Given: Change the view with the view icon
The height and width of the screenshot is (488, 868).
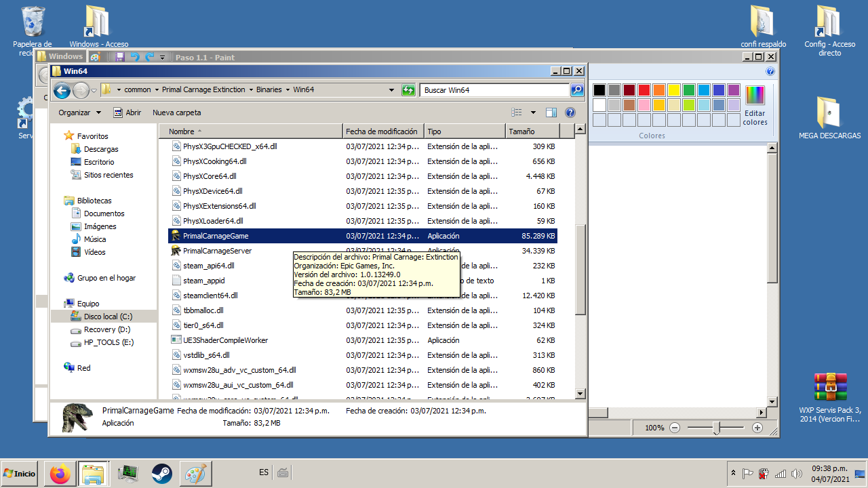Looking at the screenshot, I should coord(517,113).
